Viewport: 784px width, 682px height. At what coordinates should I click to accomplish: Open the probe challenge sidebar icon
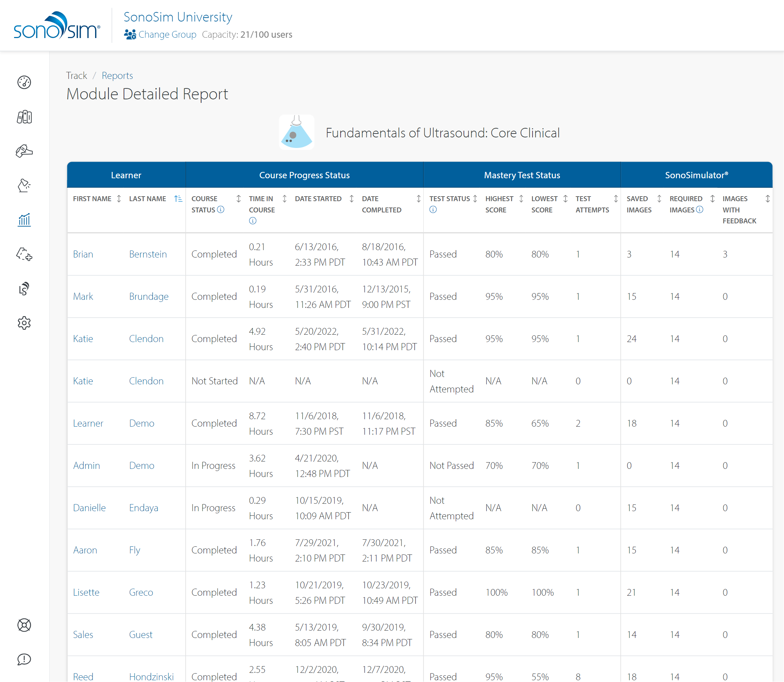click(24, 185)
